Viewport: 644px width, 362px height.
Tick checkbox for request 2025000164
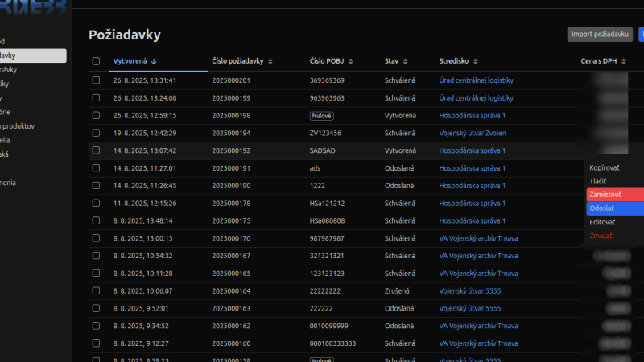[96, 290]
